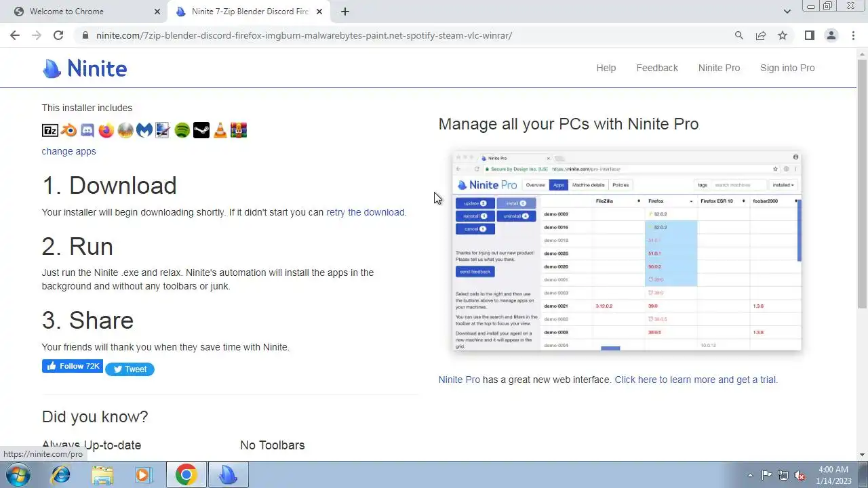Click the Blender app icon
This screenshot has width=868, height=488.
[68, 130]
